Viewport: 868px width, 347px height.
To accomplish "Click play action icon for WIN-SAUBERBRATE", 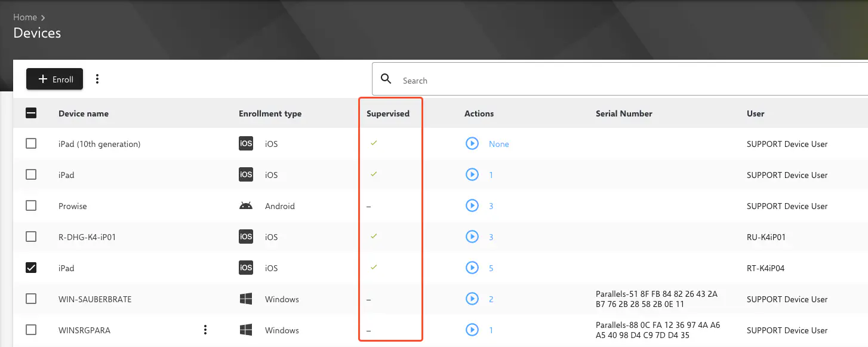I will [x=472, y=299].
